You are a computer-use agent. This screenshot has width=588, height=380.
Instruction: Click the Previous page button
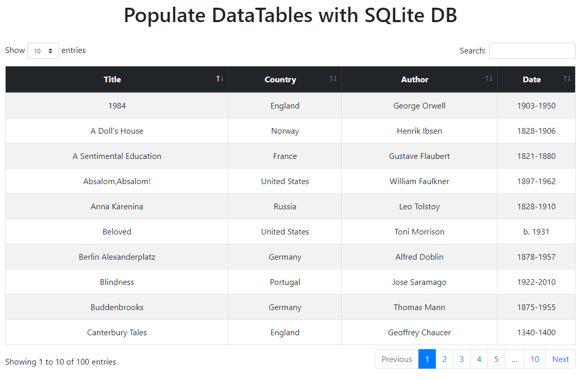(x=397, y=359)
